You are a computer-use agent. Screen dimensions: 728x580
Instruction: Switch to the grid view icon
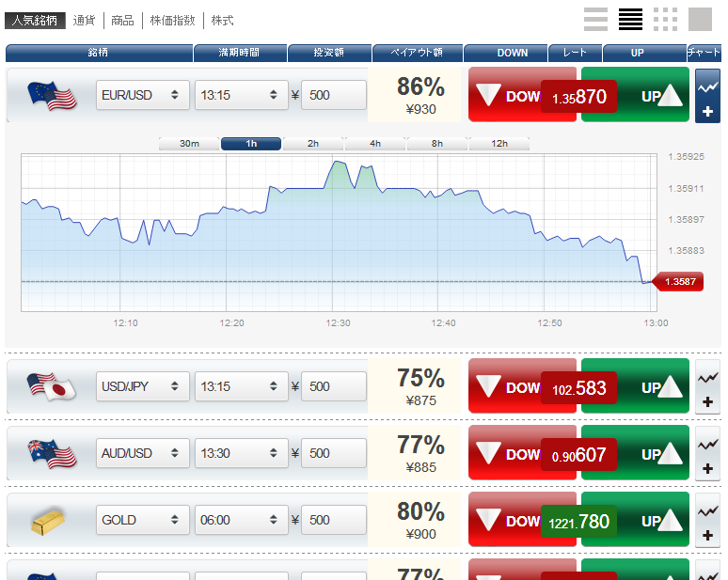pyautogui.click(x=665, y=20)
